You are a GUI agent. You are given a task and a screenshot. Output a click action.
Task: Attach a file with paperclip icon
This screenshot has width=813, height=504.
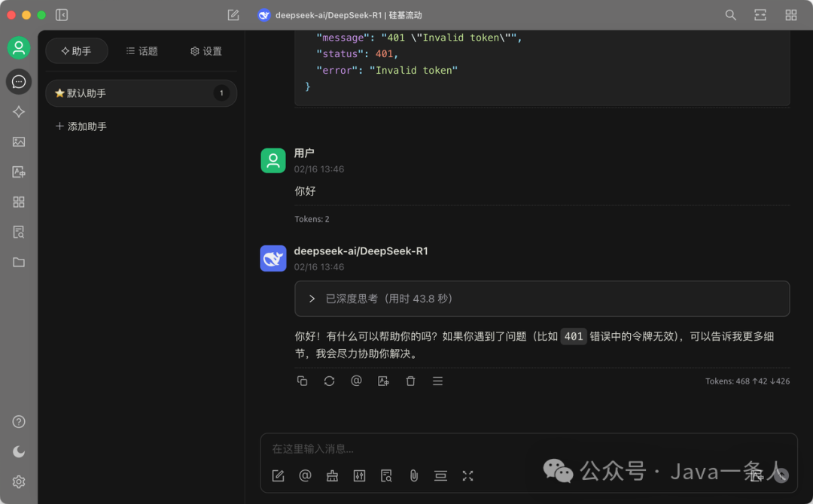point(414,475)
